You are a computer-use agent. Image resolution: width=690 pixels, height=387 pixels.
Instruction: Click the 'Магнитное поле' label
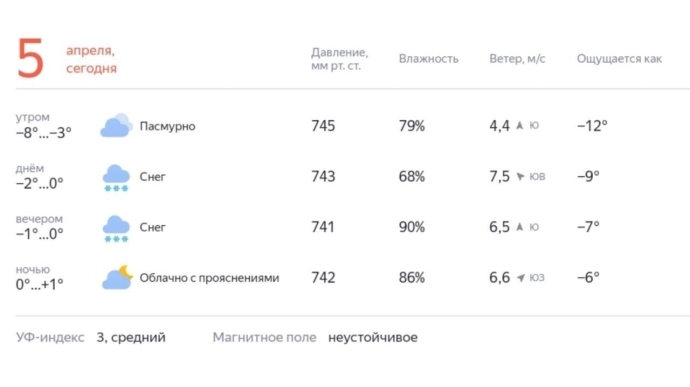pos(264,338)
